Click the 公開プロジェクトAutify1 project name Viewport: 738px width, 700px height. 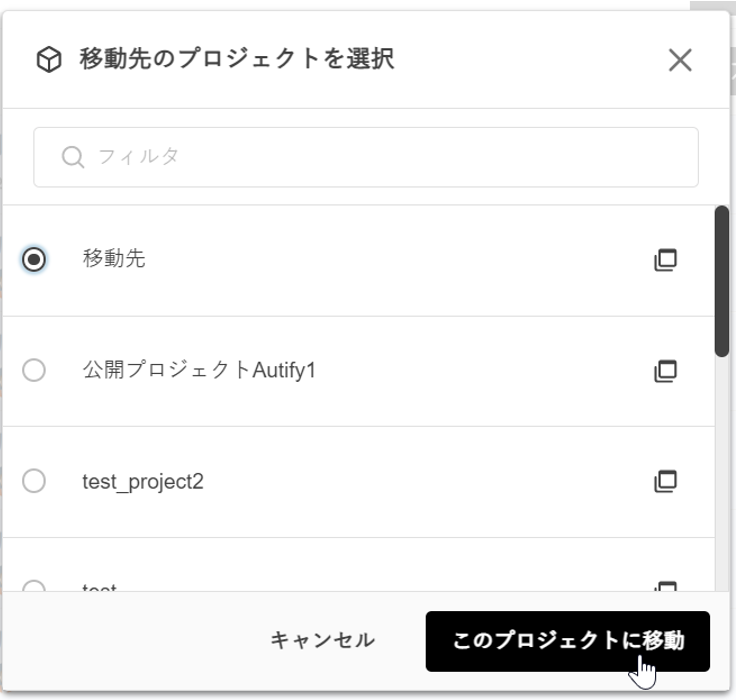(x=199, y=371)
